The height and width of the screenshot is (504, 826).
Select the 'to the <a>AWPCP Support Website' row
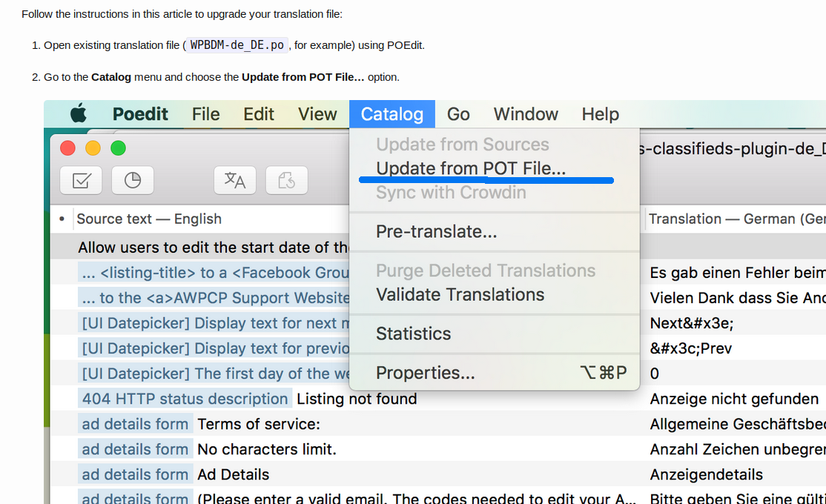tap(215, 298)
